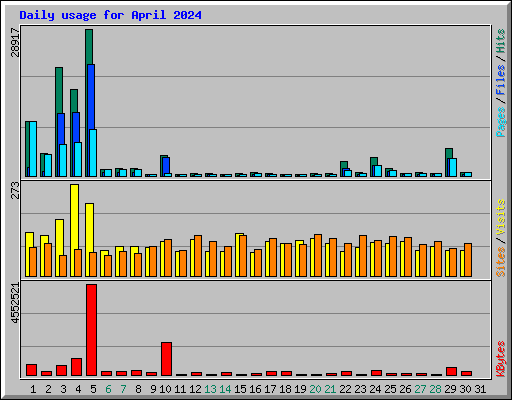Click the KBytes legend label
Screen dimensions: 512x400
501,359
